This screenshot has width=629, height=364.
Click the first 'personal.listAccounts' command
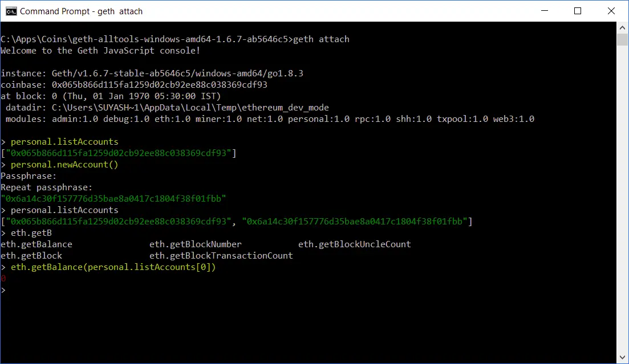tap(64, 141)
